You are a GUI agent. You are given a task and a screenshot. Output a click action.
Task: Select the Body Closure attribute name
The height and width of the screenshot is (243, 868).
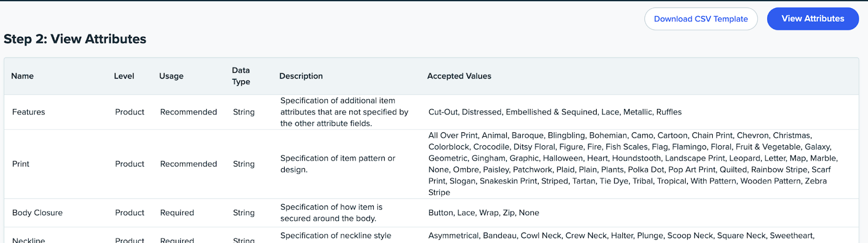click(37, 213)
